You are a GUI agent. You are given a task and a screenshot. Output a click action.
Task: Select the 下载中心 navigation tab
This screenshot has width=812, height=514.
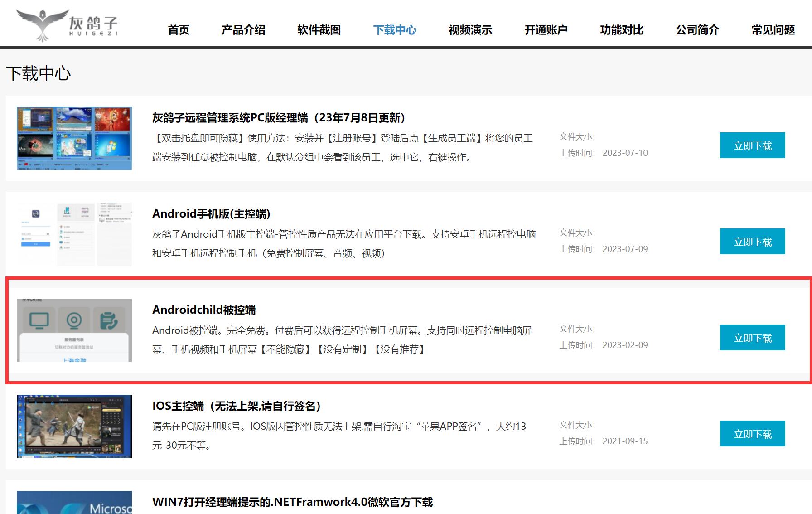(395, 30)
